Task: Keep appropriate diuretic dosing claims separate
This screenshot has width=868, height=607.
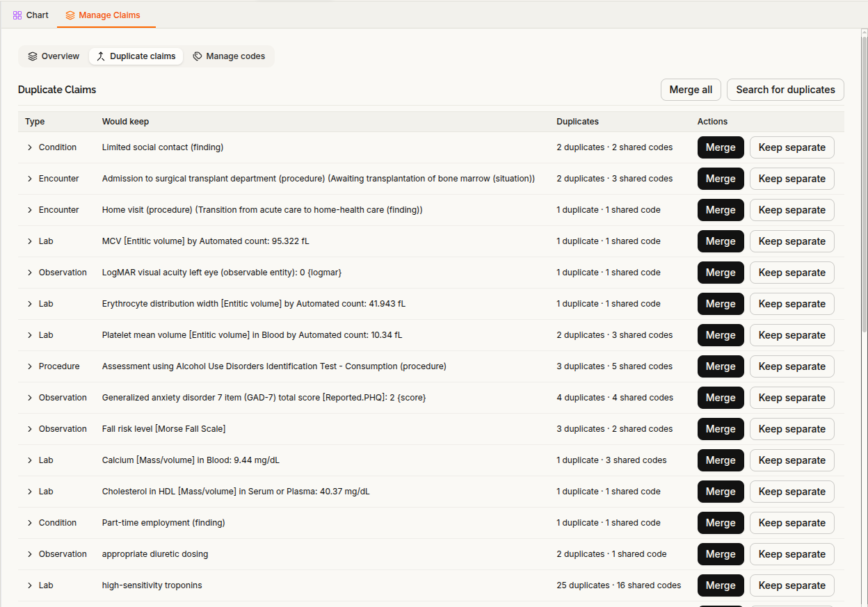Action: pos(791,554)
